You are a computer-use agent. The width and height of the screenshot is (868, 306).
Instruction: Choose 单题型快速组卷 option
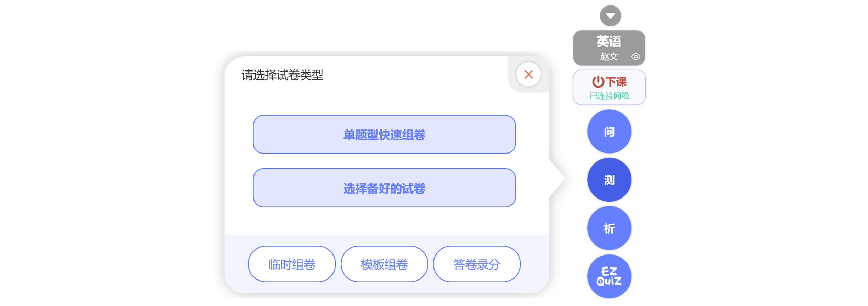click(384, 135)
